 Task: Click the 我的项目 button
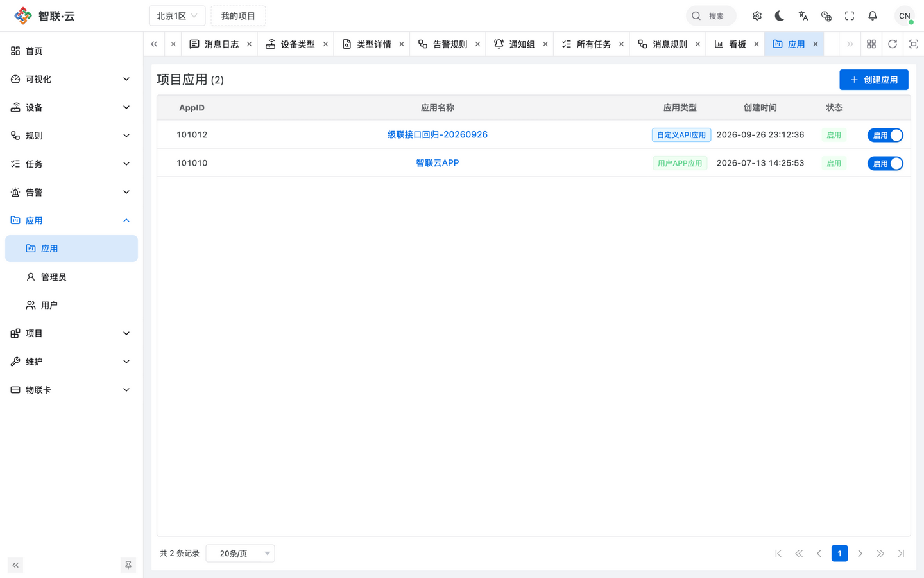[238, 16]
